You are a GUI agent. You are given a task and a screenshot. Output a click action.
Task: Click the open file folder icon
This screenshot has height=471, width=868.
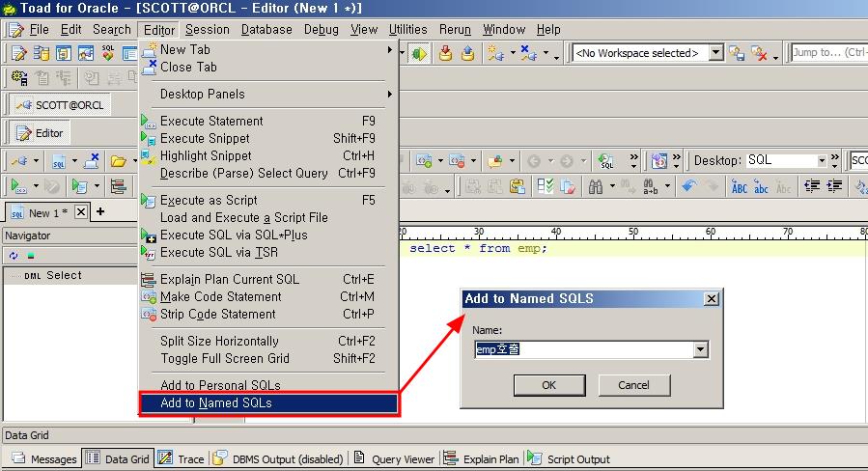[x=118, y=160]
